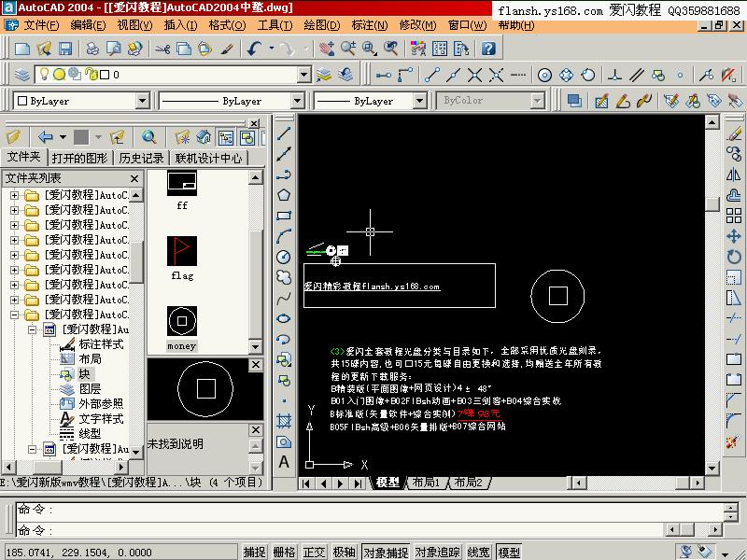Select the Ellipse draw tool
The image size is (747, 560).
pos(284,318)
